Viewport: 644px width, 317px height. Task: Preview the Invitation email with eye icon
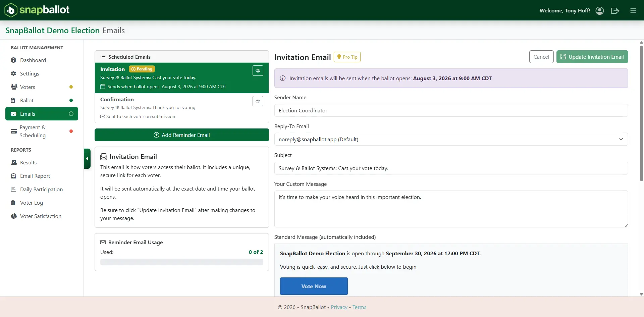(x=258, y=71)
